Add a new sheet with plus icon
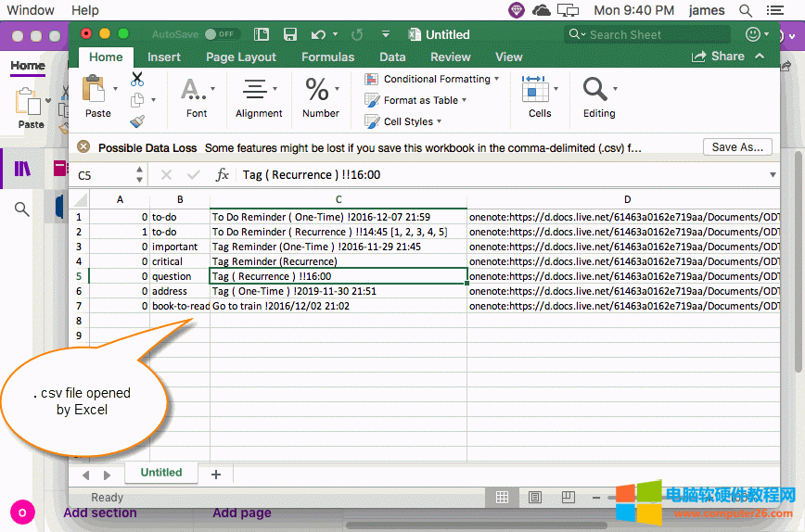The height and width of the screenshot is (532, 805). (x=216, y=474)
